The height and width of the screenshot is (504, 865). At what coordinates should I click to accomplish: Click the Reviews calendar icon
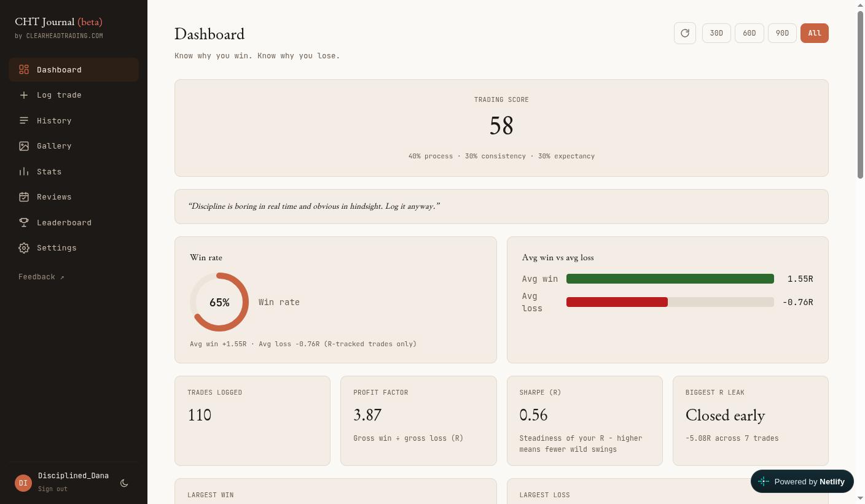click(x=24, y=197)
